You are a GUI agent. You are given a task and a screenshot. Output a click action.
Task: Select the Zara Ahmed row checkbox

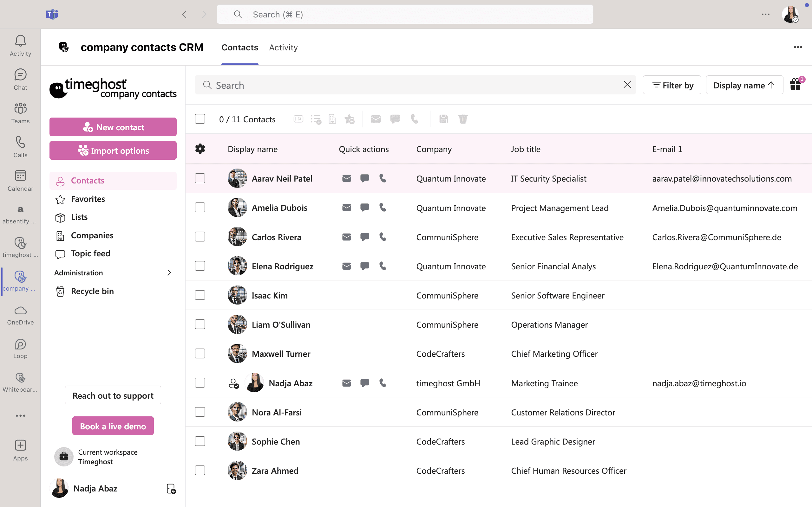[200, 470]
